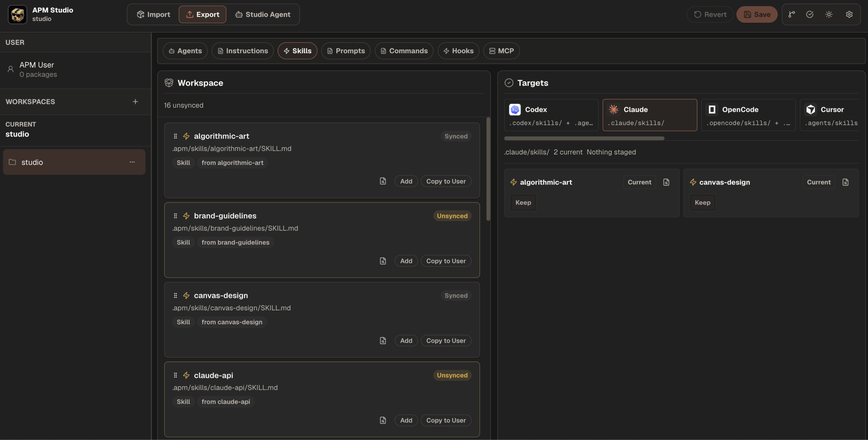View file icon on target canvas-design card
Screen dimensions: 868x440
pyautogui.click(x=845, y=182)
